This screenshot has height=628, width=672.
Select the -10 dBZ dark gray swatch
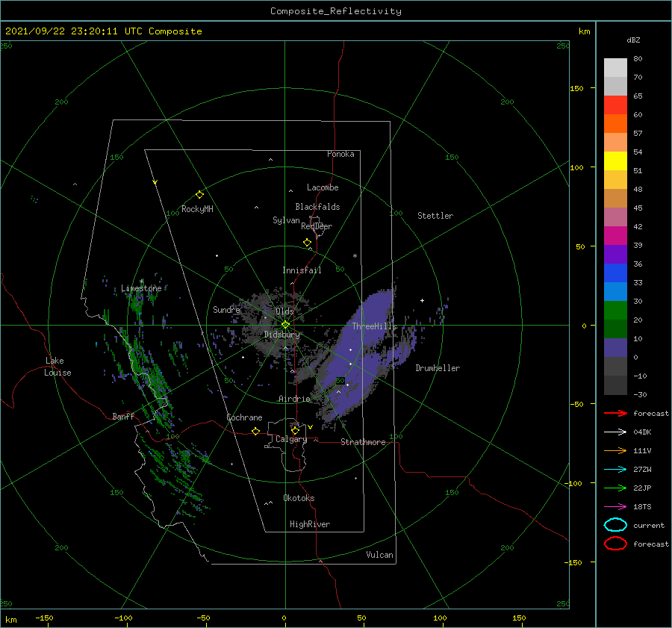pos(615,385)
